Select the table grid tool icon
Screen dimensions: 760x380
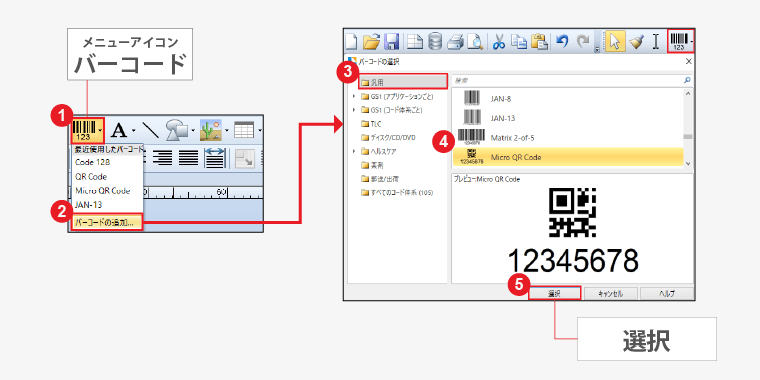(x=245, y=130)
